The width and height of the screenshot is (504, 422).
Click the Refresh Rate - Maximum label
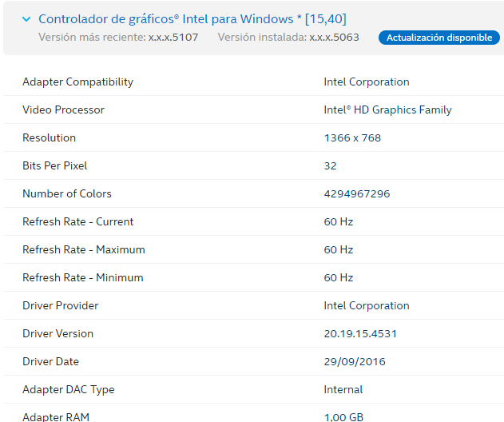point(84,249)
